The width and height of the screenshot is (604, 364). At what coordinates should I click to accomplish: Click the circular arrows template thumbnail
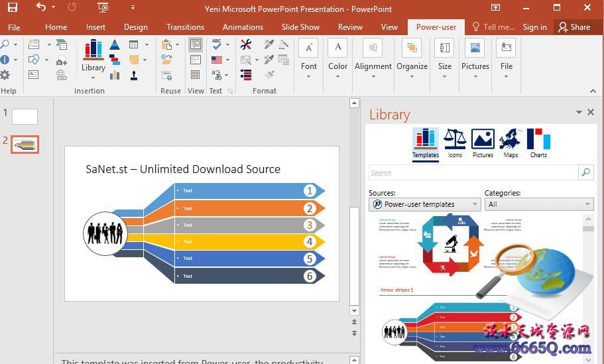coord(451,245)
